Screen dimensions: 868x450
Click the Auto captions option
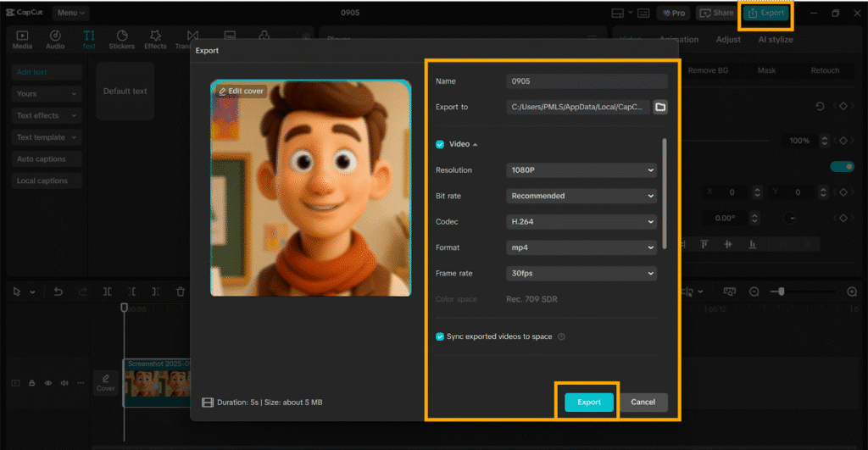tap(47, 158)
